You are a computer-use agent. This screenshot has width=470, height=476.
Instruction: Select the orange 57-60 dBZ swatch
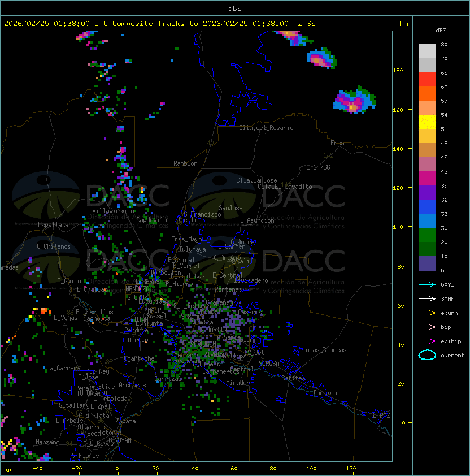click(x=427, y=93)
